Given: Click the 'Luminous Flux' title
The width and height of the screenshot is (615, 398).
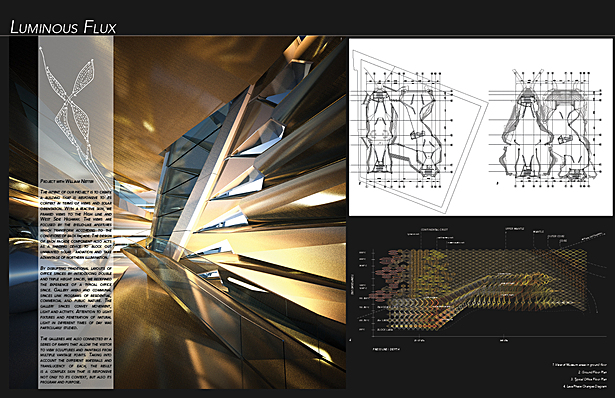Looking at the screenshot, I should [64, 27].
